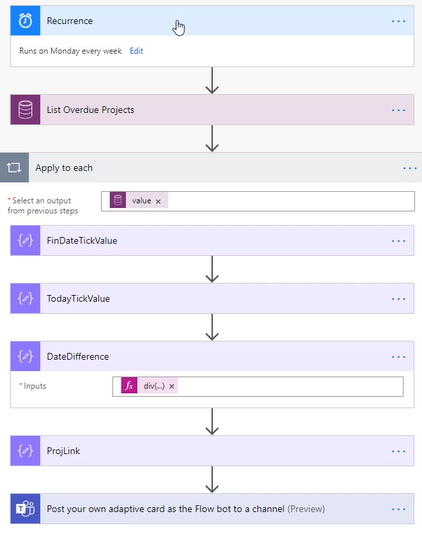Open the ProjLink step ellipsis menu
The image size is (422, 547).
coord(398,451)
